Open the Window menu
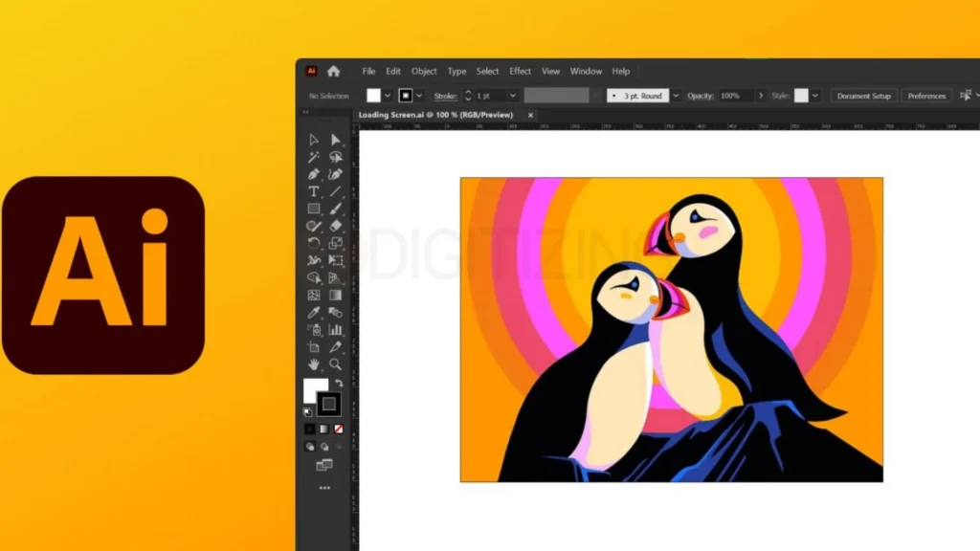980x551 pixels. (x=586, y=71)
